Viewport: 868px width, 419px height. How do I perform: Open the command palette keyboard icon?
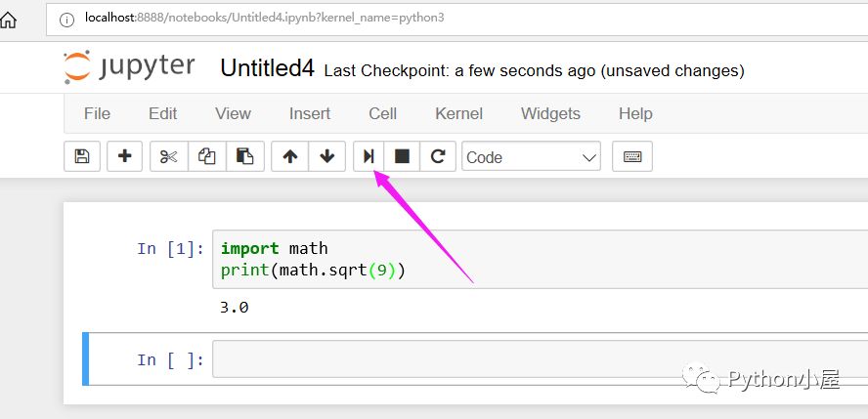click(x=632, y=156)
